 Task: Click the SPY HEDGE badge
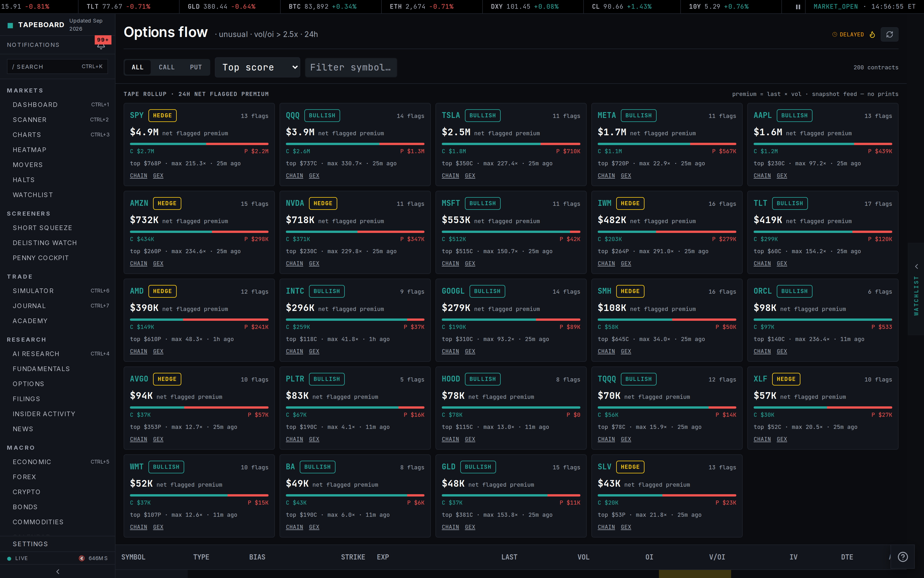point(162,115)
